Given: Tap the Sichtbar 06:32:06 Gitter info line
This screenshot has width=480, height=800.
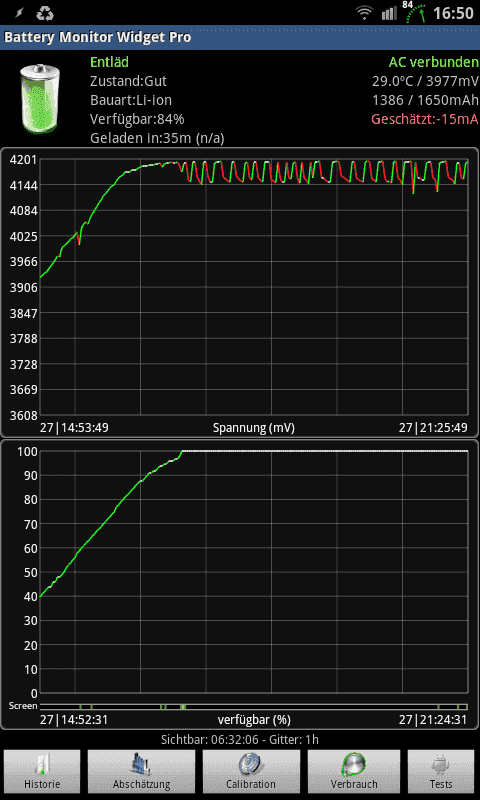Looking at the screenshot, I should point(240,739).
